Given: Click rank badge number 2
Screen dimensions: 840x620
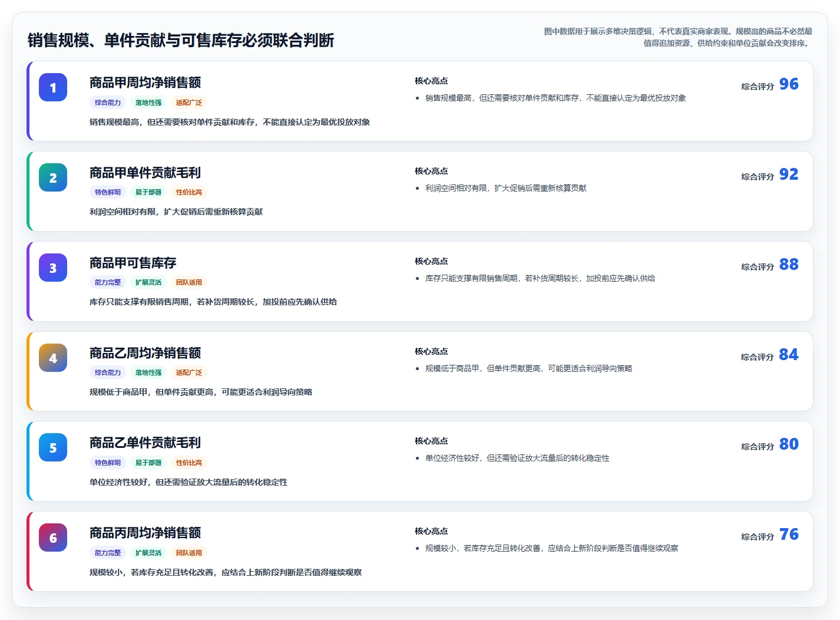Looking at the screenshot, I should click(53, 177).
